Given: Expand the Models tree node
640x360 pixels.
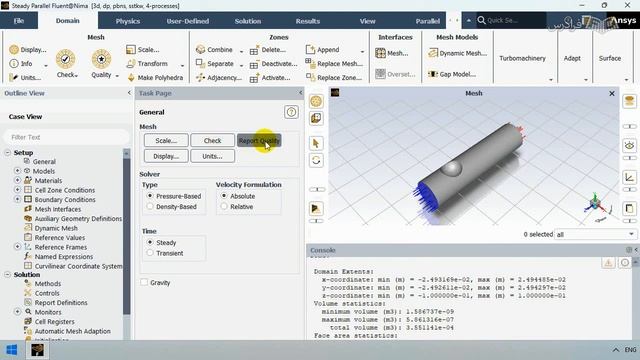Looking at the screenshot, I should (17, 171).
